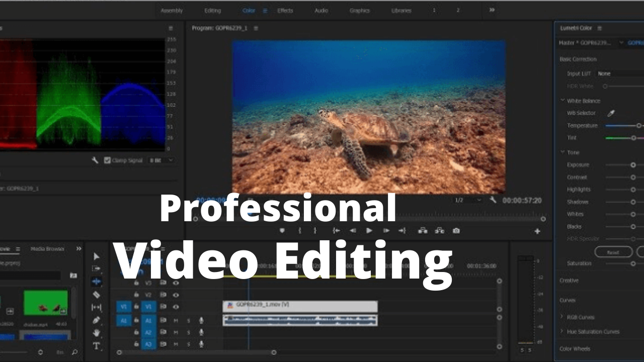This screenshot has width=644, height=362.
Task: Select the Pen tool in the toolbar
Action: (x=97, y=320)
